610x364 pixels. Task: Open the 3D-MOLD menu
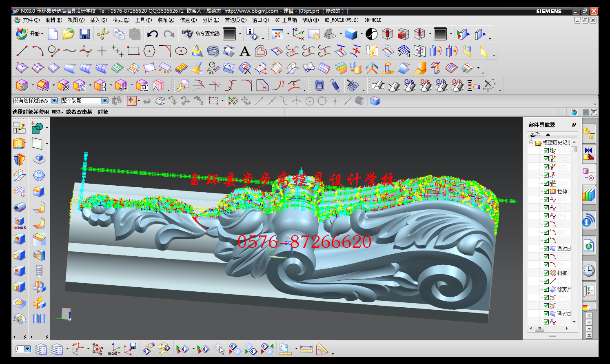[x=373, y=20]
